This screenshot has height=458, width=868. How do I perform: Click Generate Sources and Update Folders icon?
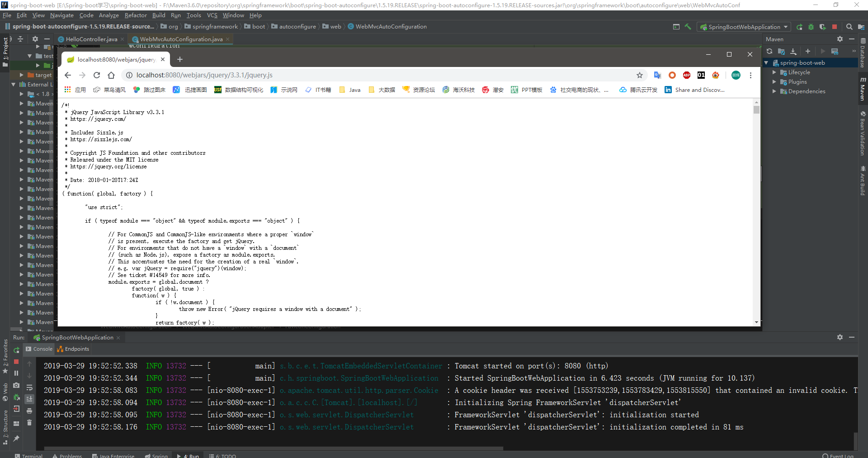781,51
